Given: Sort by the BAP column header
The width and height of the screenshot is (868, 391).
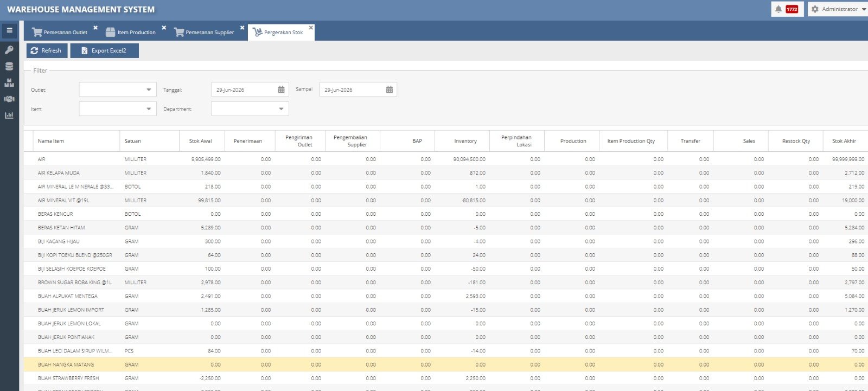Looking at the screenshot, I should [407, 141].
